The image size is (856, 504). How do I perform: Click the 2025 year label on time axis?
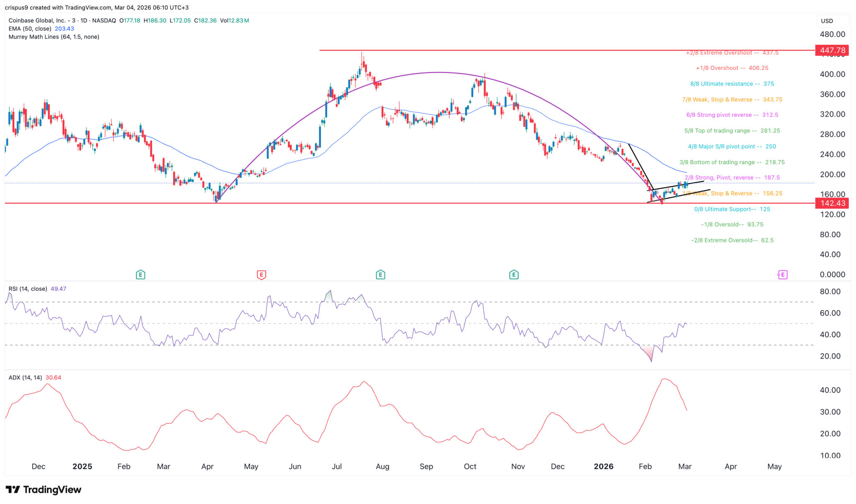tap(82, 466)
